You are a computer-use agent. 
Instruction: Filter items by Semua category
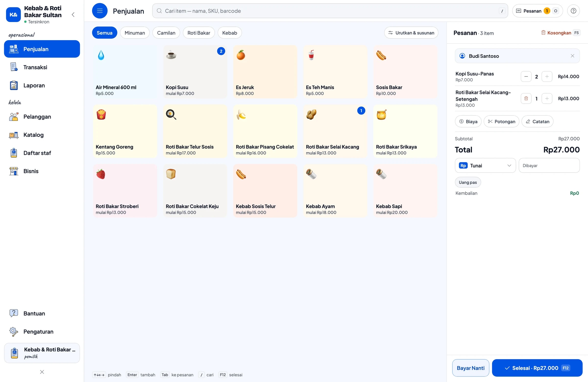(x=105, y=33)
